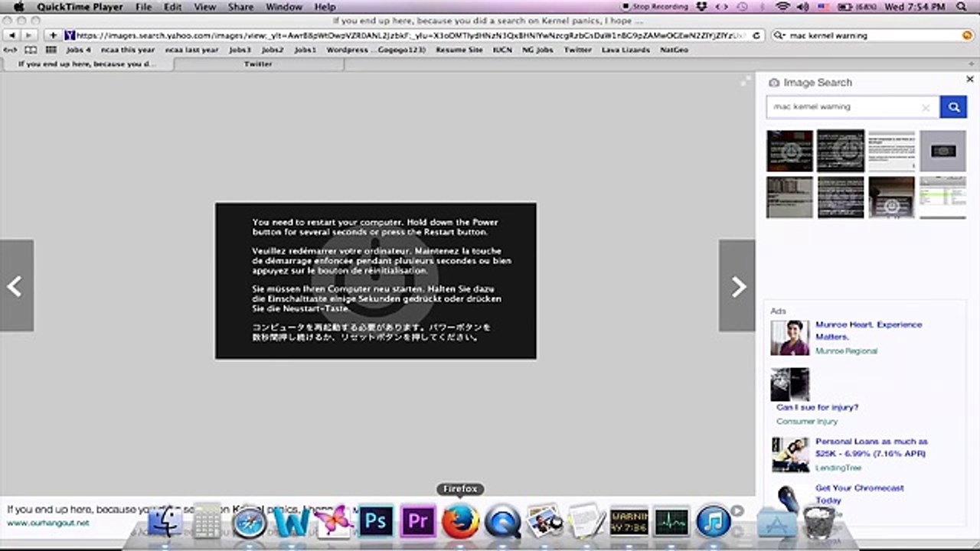The height and width of the screenshot is (551, 980).
Task: Add bookmark with plus button
Action: 53,35
